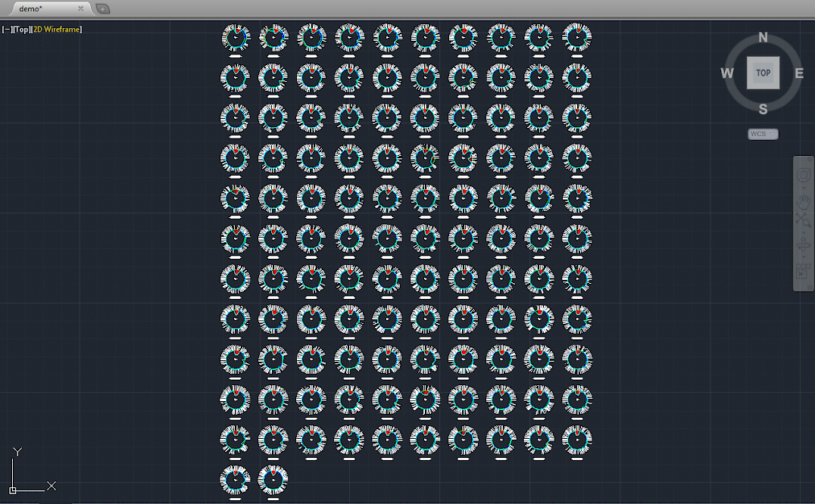The image size is (815, 504).
Task: Close the demo* drawing tab
Action: pyautogui.click(x=81, y=8)
